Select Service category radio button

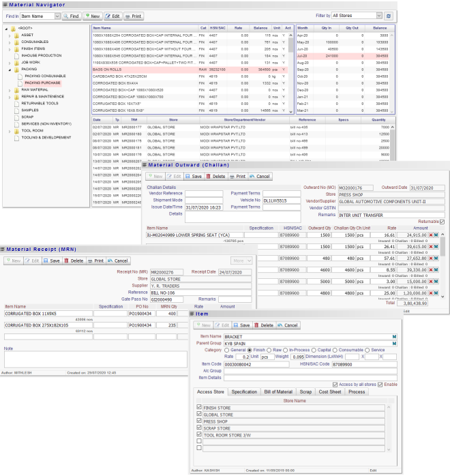click(367, 351)
